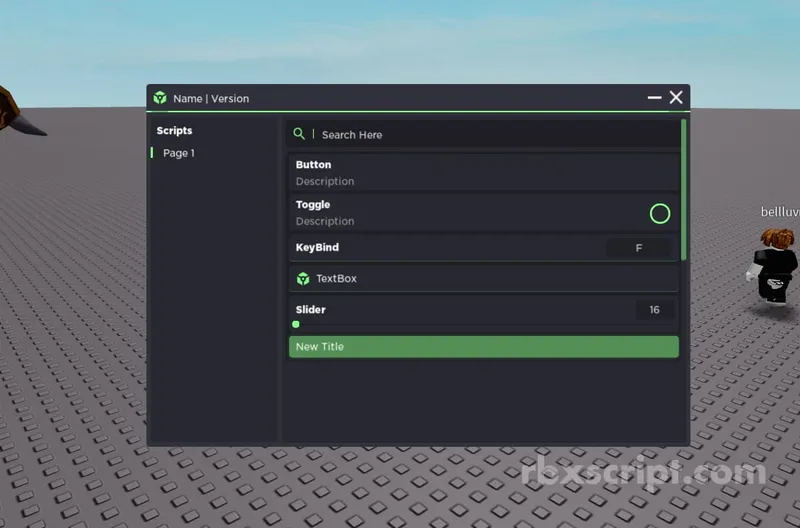This screenshot has width=800, height=528.
Task: Minimize the Name | Version window
Action: point(655,97)
